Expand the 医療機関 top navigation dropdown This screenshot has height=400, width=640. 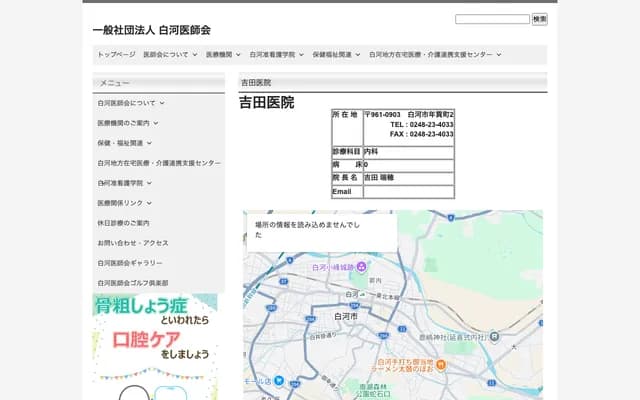tap(223, 55)
